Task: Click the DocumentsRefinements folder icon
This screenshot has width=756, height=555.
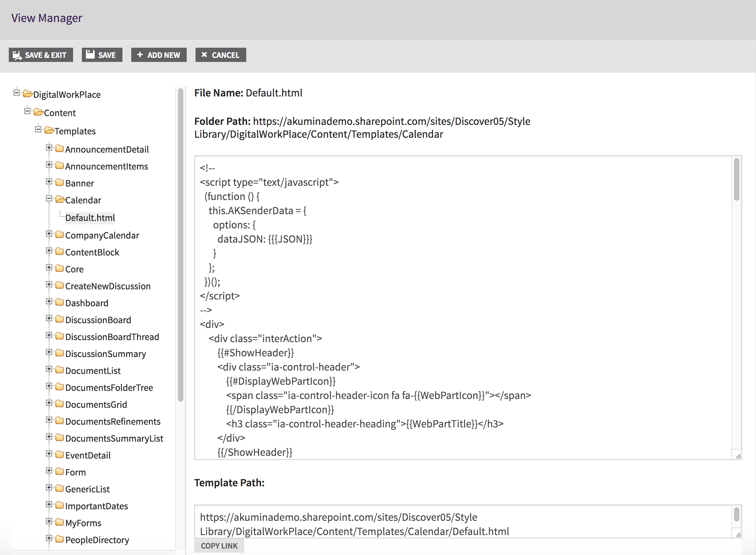Action: click(60, 421)
